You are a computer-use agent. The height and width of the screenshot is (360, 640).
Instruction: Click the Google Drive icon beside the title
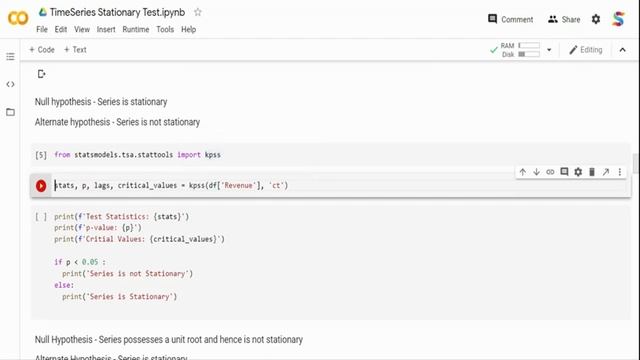(x=42, y=12)
